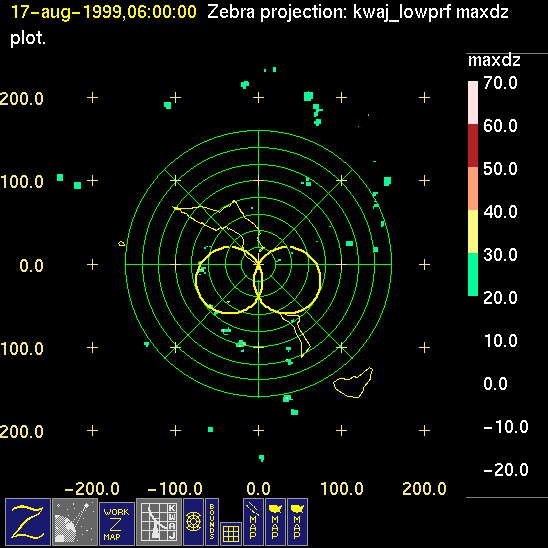Screen dimensions: 548x548
Task: Open the Zebra Z logo icon
Action: pos(28,522)
